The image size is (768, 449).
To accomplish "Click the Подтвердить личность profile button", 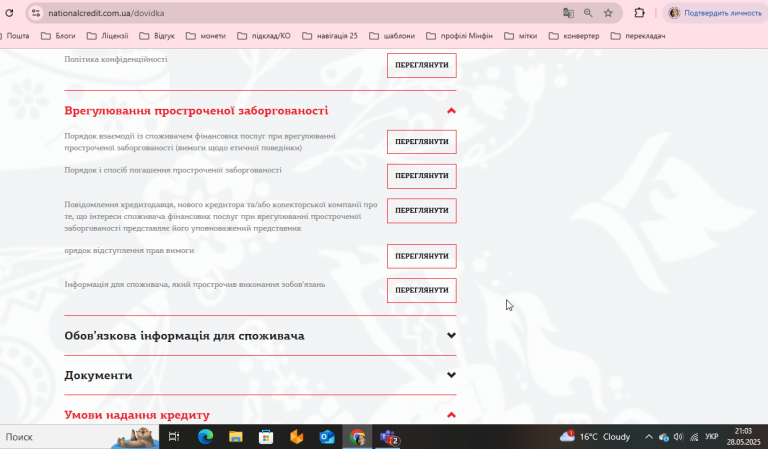I will coord(715,13).
